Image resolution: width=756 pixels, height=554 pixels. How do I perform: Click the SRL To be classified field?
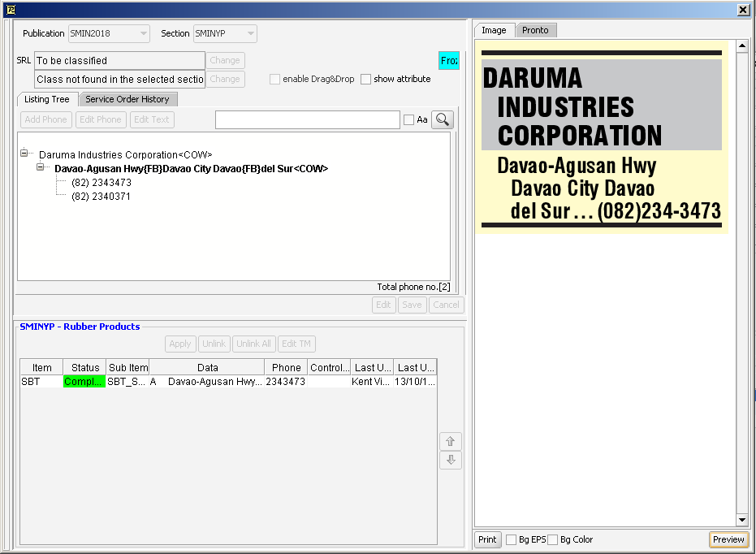pyautogui.click(x=120, y=61)
